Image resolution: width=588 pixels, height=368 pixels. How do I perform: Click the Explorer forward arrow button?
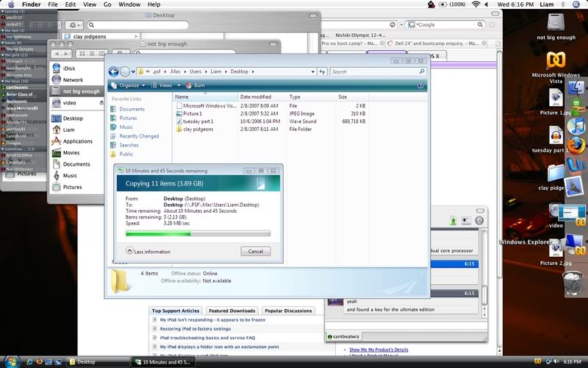[x=125, y=71]
